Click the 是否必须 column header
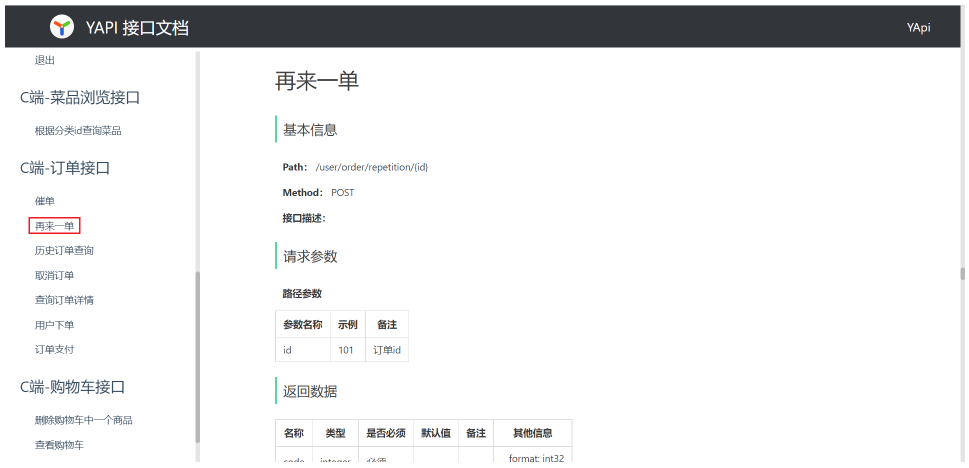This screenshot has height=468, width=969. coord(386,433)
